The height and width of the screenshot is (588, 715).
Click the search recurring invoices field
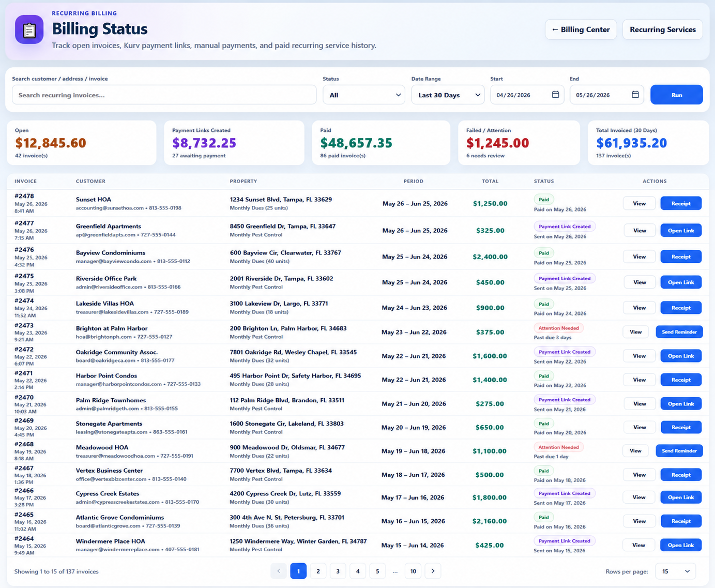click(x=164, y=95)
